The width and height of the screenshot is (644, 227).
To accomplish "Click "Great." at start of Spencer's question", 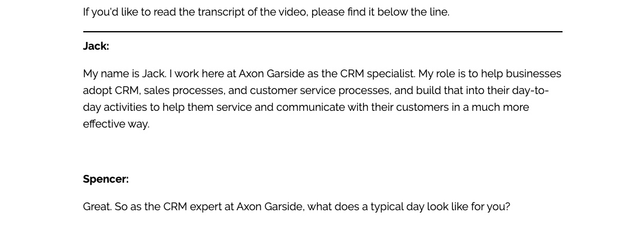I will coord(97,207).
